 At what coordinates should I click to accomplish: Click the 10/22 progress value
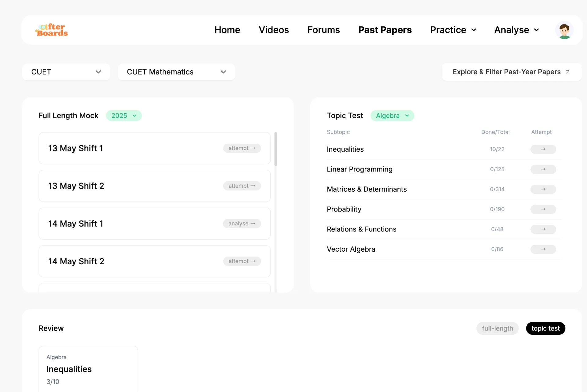pyautogui.click(x=497, y=149)
